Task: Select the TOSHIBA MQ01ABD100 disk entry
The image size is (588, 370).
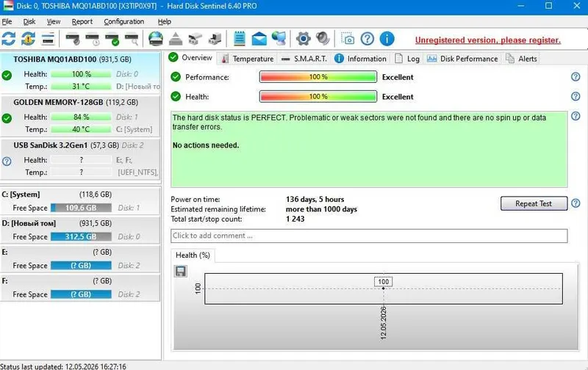Action: click(x=80, y=73)
